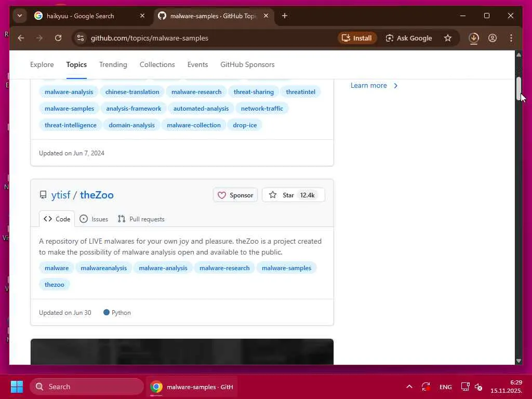Open the domain-analysis topic tag
Image resolution: width=532 pixels, height=399 pixels.
pyautogui.click(x=131, y=125)
